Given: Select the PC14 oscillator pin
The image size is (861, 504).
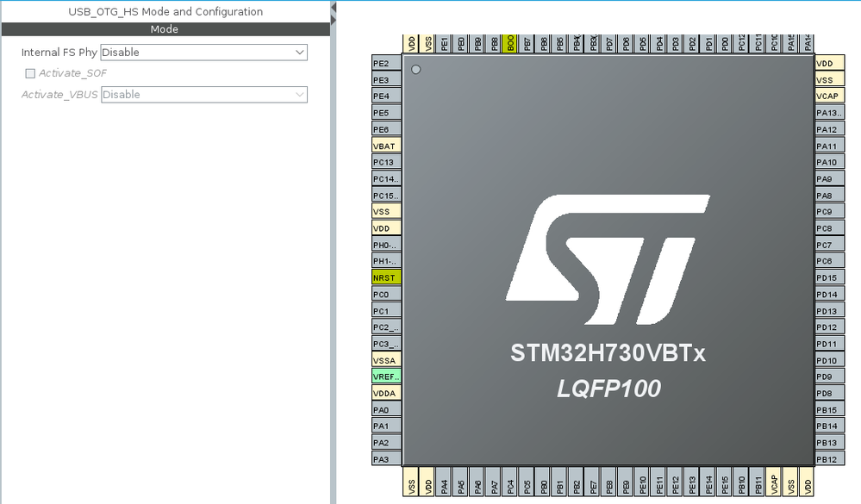Looking at the screenshot, I should click(387, 178).
